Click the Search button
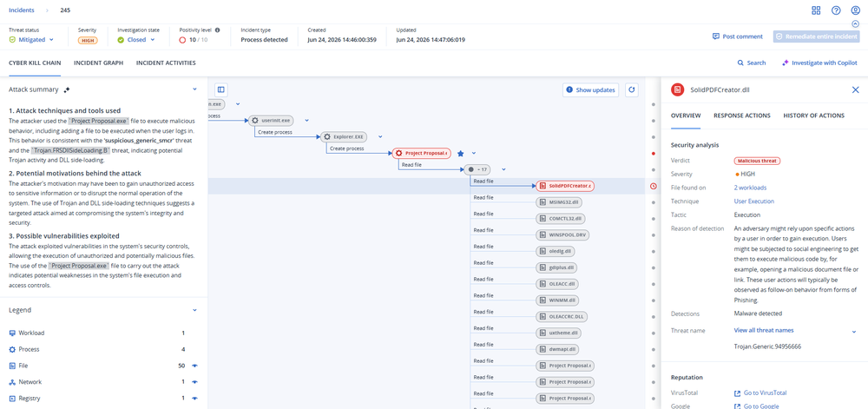The height and width of the screenshot is (409, 868). tap(752, 63)
